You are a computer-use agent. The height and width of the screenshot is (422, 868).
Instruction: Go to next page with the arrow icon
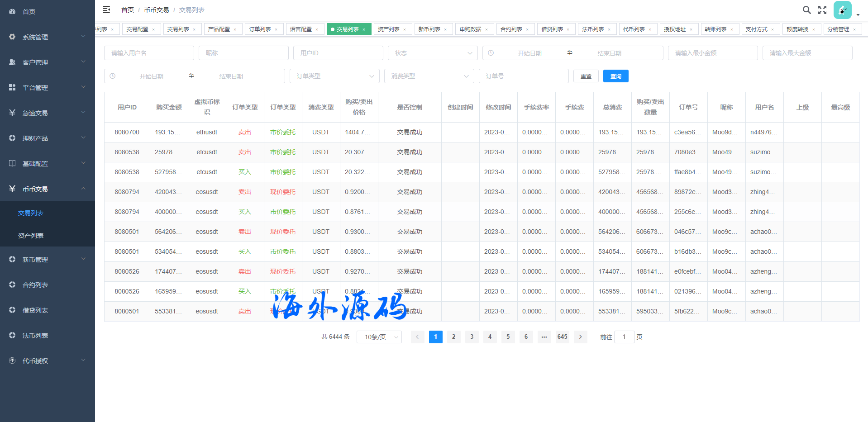[580, 337]
